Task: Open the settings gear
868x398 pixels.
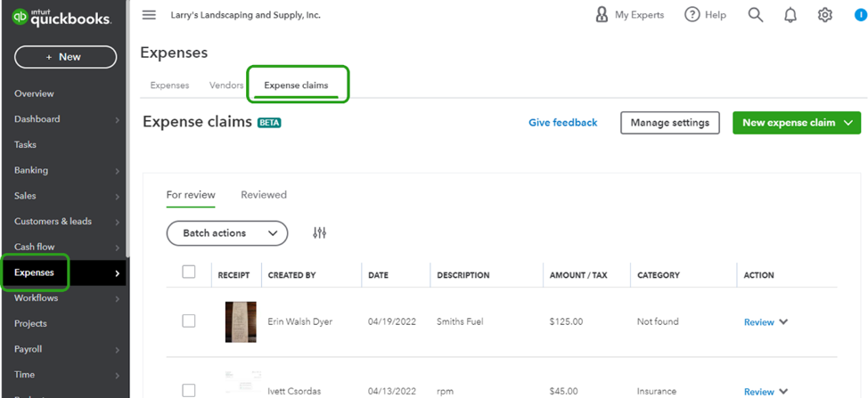Action: point(825,15)
